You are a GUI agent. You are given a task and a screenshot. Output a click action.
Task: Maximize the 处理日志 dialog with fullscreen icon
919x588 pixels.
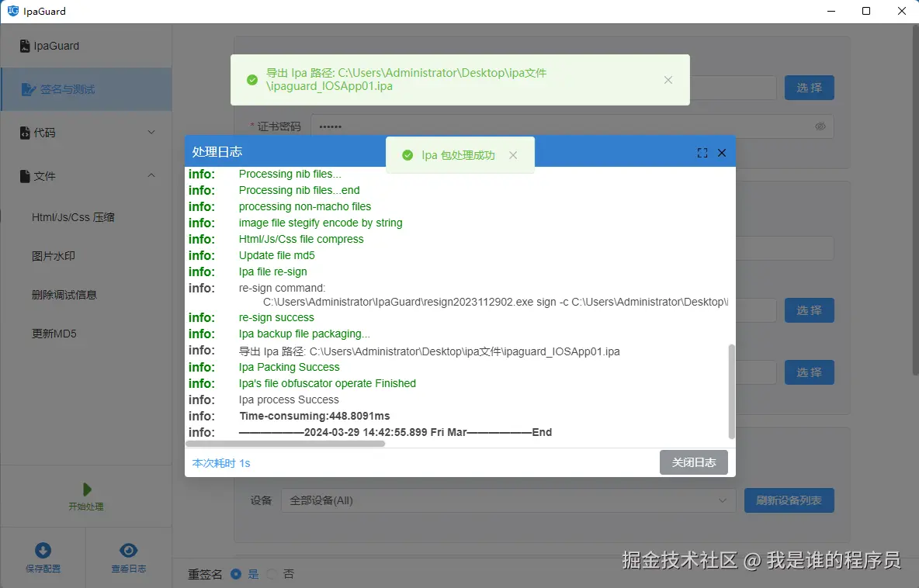702,152
